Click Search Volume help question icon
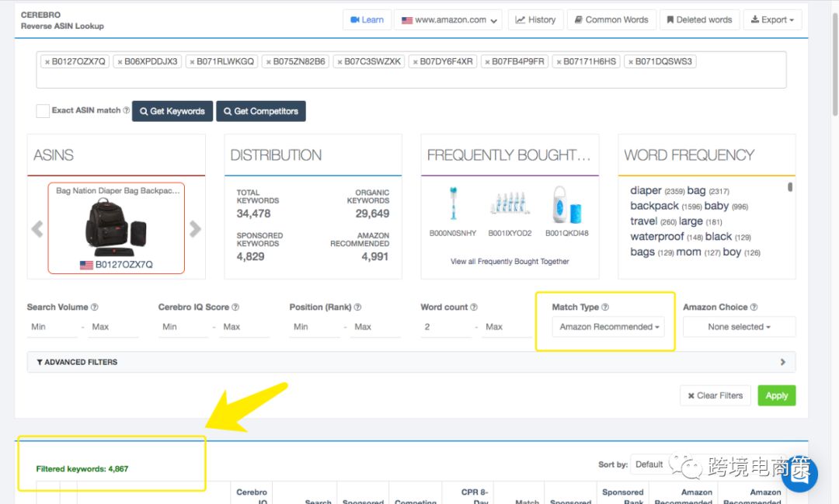 [x=95, y=307]
